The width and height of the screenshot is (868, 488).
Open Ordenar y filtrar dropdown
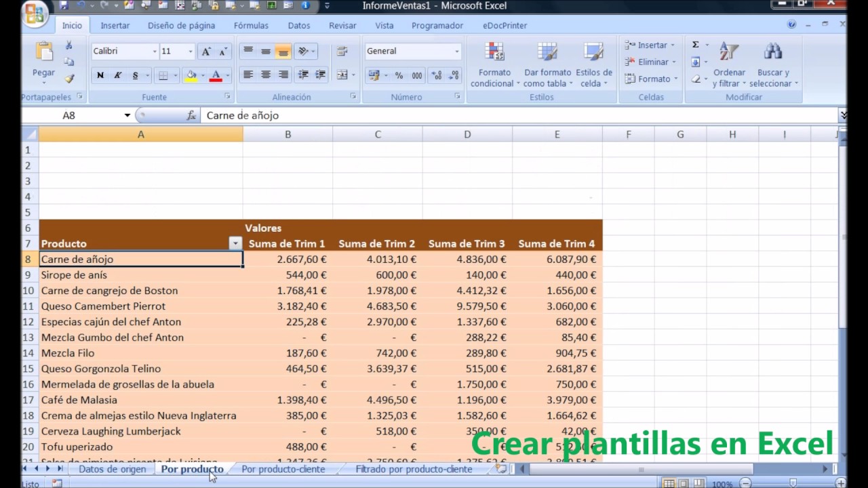(x=729, y=66)
